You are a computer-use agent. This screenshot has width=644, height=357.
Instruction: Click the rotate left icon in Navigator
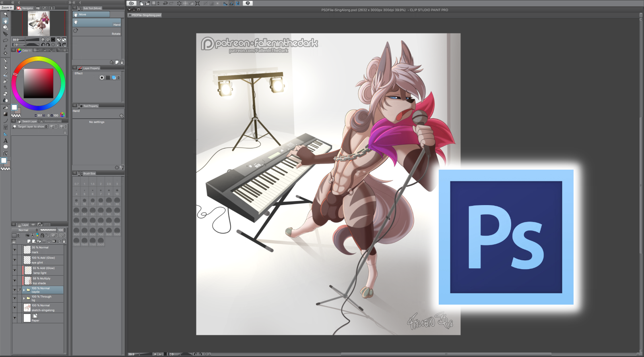click(43, 45)
